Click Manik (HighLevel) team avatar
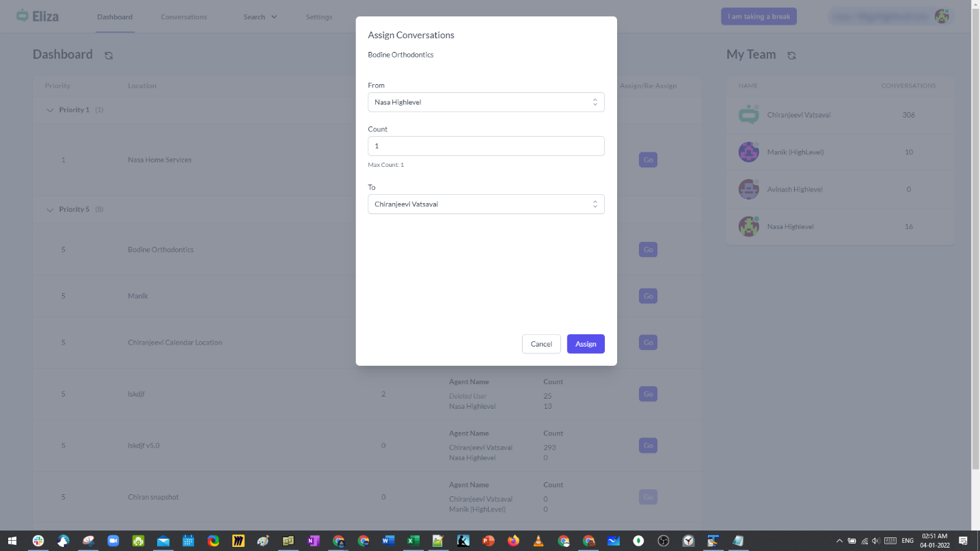980x551 pixels. (x=748, y=152)
